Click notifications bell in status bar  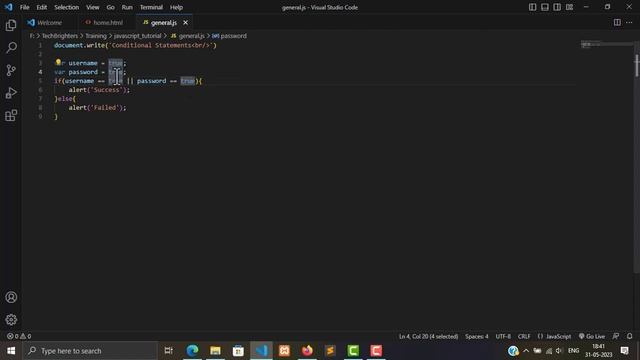pyautogui.click(x=629, y=336)
